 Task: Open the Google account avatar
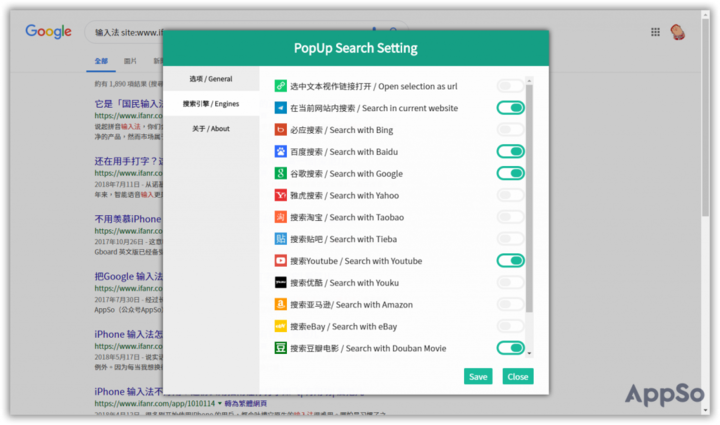point(677,32)
